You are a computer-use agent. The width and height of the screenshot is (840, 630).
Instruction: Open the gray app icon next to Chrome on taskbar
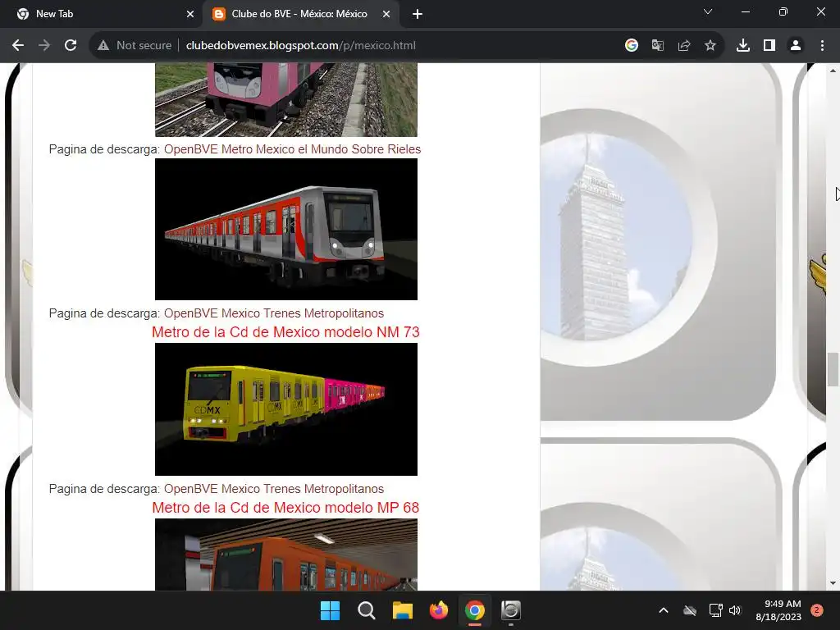(510, 610)
